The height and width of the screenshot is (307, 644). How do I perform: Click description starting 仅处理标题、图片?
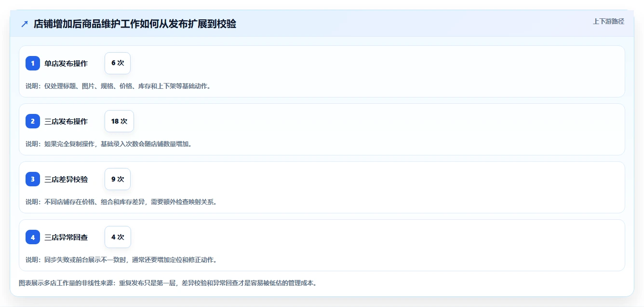[118, 86]
